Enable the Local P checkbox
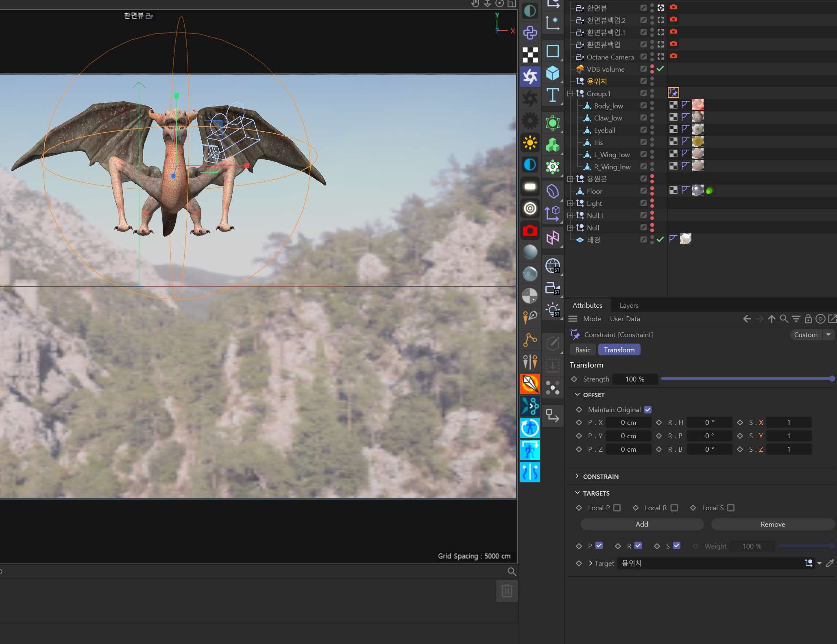Screen dimensions: 837x644 (x=617, y=508)
